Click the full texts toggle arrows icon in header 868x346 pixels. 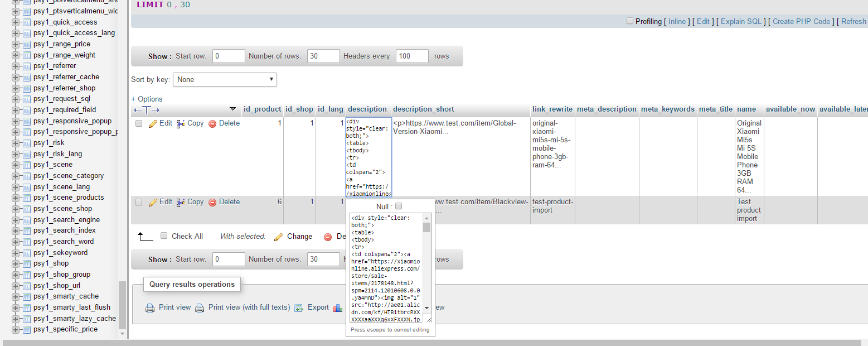click(147, 110)
